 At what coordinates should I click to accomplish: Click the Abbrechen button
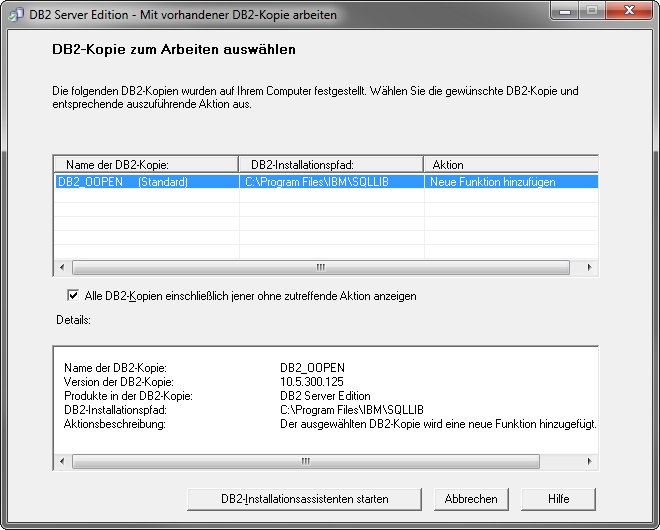(x=471, y=499)
